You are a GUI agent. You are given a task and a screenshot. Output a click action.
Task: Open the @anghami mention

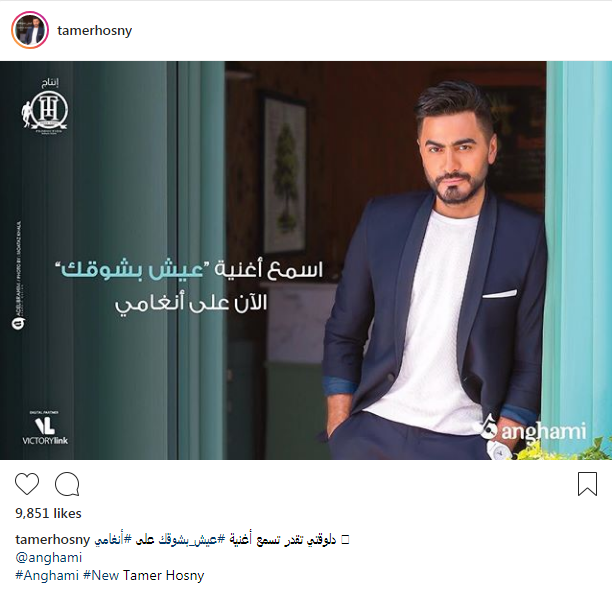[49, 557]
